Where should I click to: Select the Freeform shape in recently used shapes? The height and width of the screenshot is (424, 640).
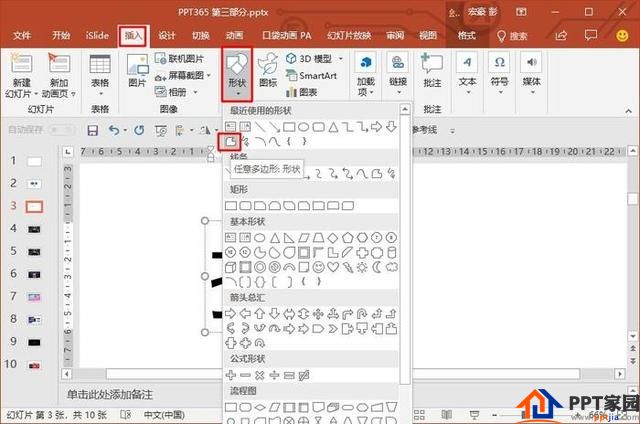point(231,142)
